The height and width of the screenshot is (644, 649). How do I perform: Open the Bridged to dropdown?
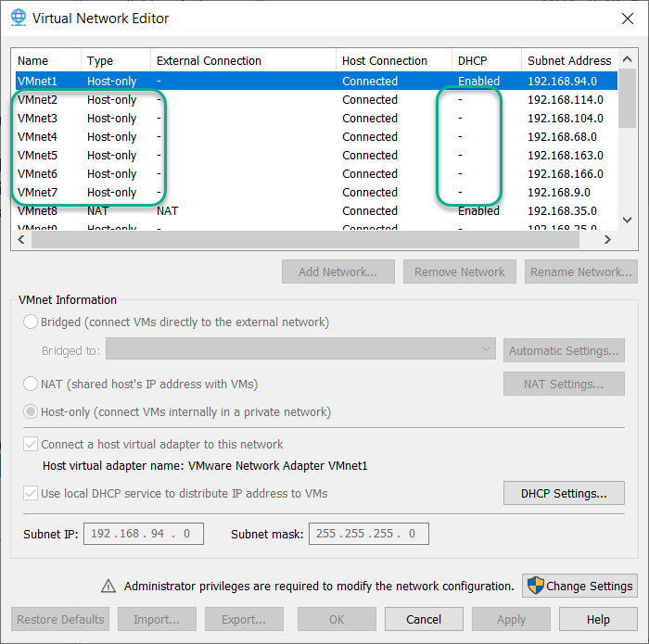click(300, 348)
